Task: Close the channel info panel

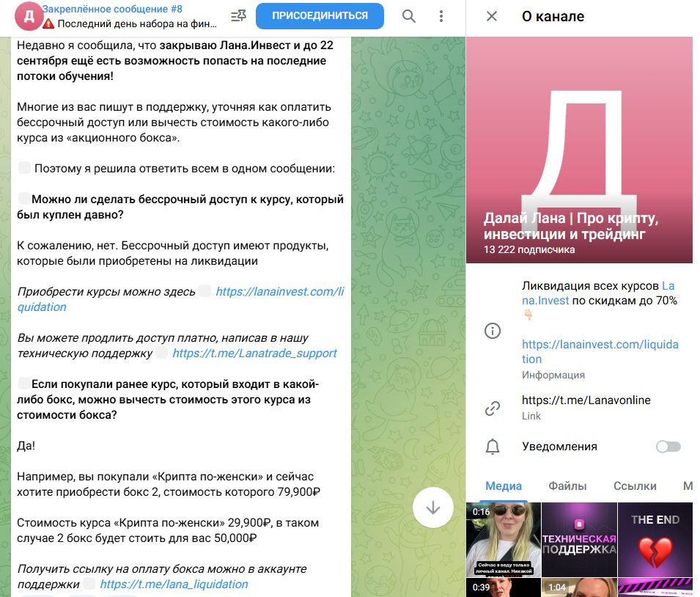Action: click(x=492, y=17)
